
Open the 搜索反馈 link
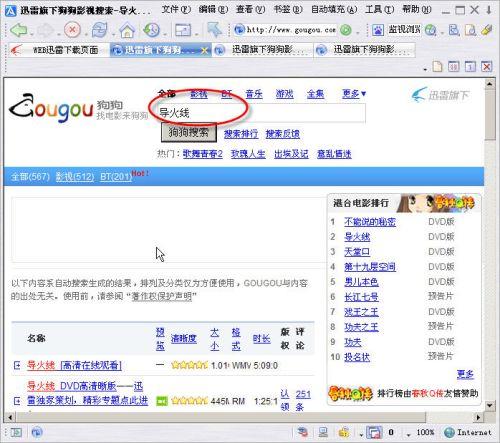(283, 134)
